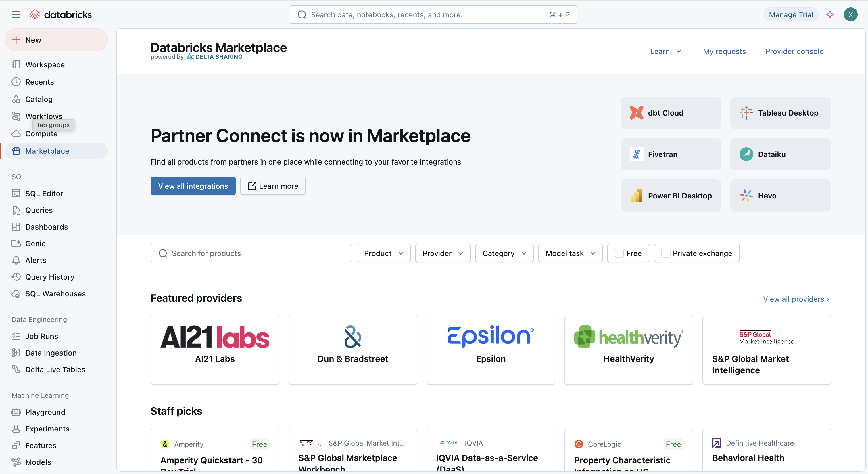Click View all integrations button
The image size is (868, 474).
click(x=193, y=186)
